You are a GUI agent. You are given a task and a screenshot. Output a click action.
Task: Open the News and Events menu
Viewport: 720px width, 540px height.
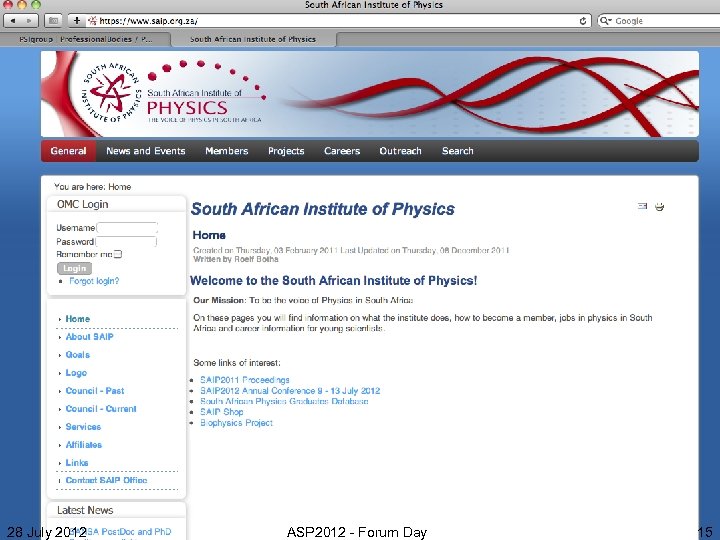click(x=146, y=151)
